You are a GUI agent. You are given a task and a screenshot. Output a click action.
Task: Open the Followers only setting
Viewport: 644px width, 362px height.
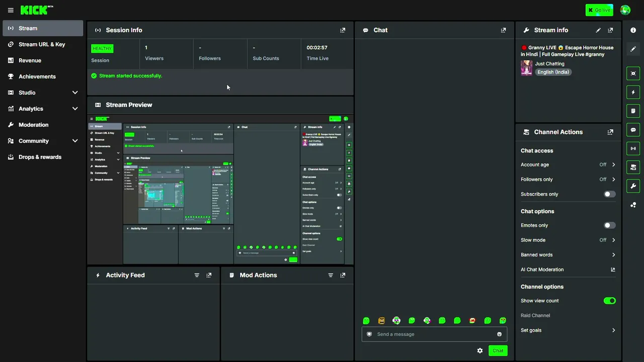568,179
